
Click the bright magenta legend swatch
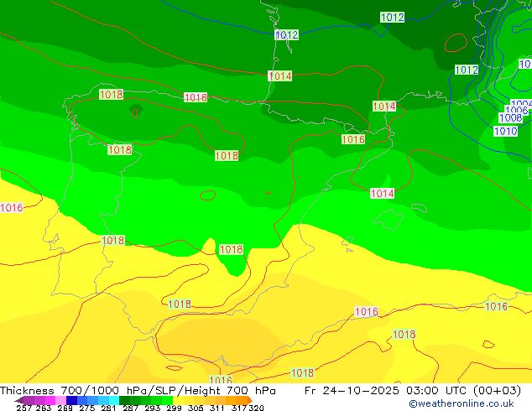click(x=50, y=400)
